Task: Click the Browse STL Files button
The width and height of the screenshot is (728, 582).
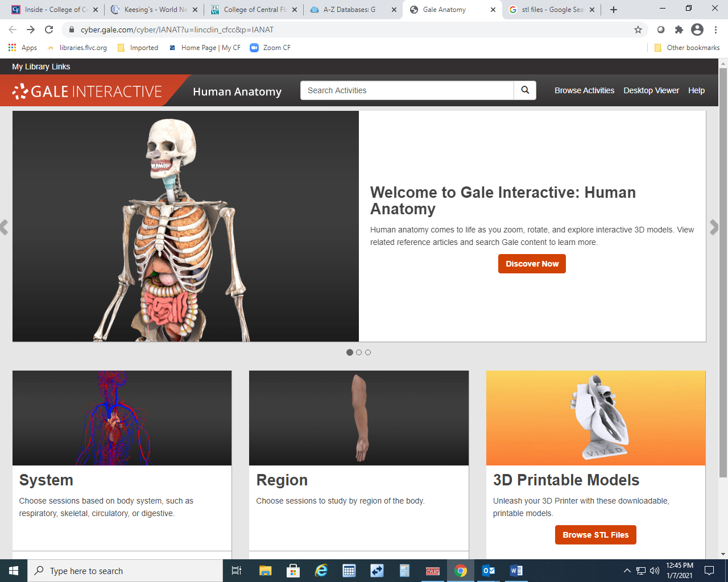Action: [x=595, y=535]
